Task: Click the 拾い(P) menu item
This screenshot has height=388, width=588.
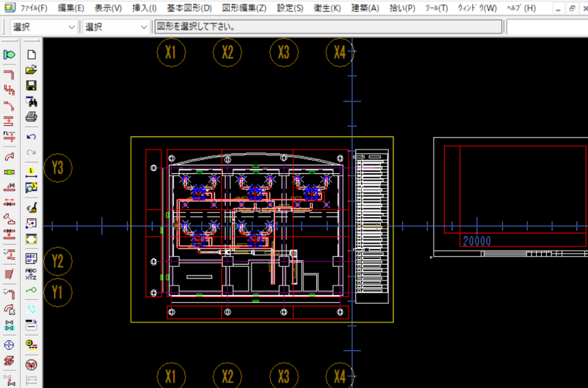Action: click(402, 8)
